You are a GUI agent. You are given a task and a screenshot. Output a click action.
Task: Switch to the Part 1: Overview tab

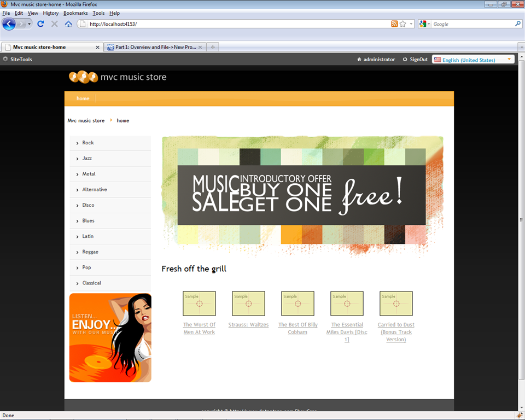pyautogui.click(x=152, y=47)
